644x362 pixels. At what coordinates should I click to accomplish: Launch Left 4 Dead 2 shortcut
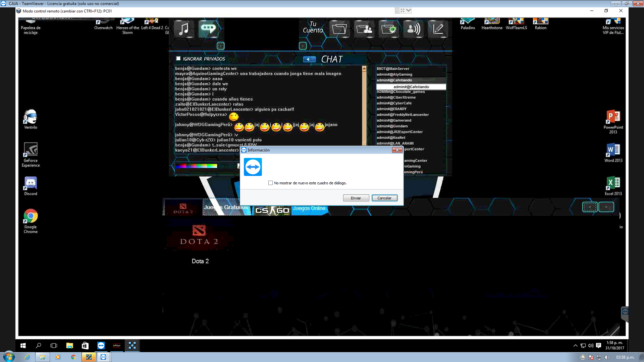(152, 24)
